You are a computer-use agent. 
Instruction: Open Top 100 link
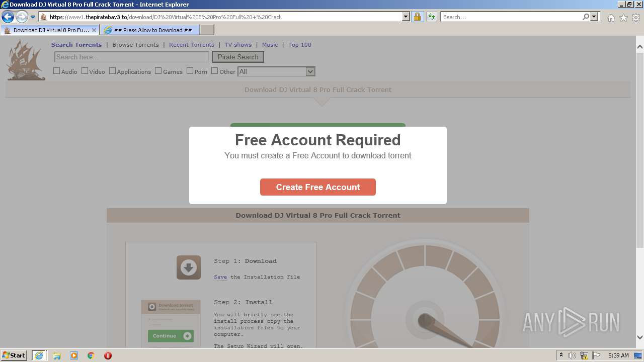click(300, 45)
